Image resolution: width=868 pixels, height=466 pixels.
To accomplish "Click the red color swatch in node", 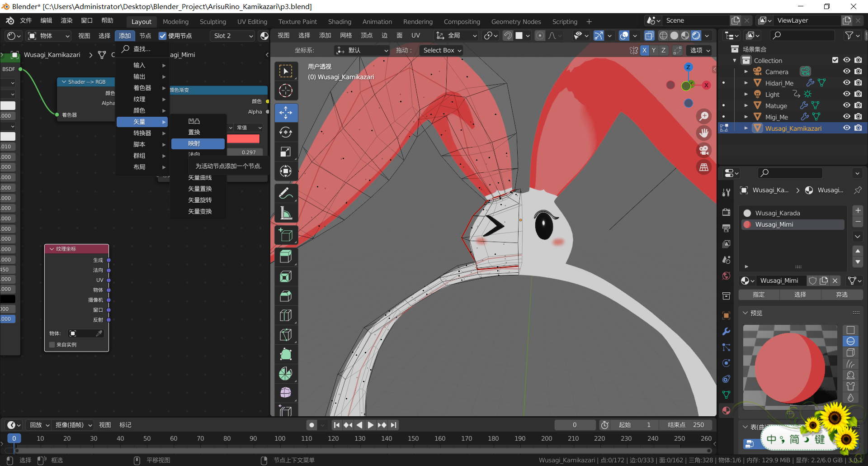I will coord(243,139).
